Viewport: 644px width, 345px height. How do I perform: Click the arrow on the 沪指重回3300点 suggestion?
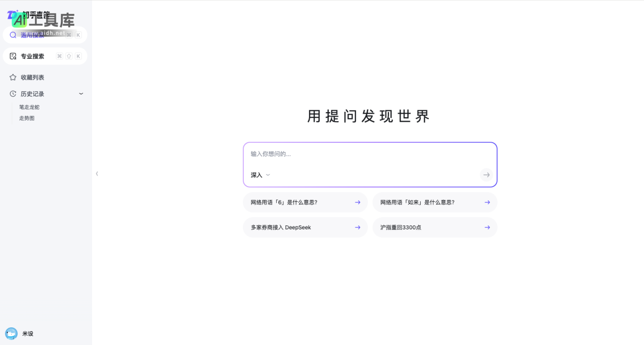(487, 227)
